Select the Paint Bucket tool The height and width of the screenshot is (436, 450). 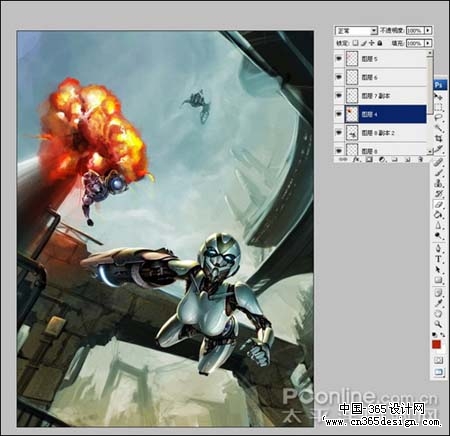click(x=438, y=215)
